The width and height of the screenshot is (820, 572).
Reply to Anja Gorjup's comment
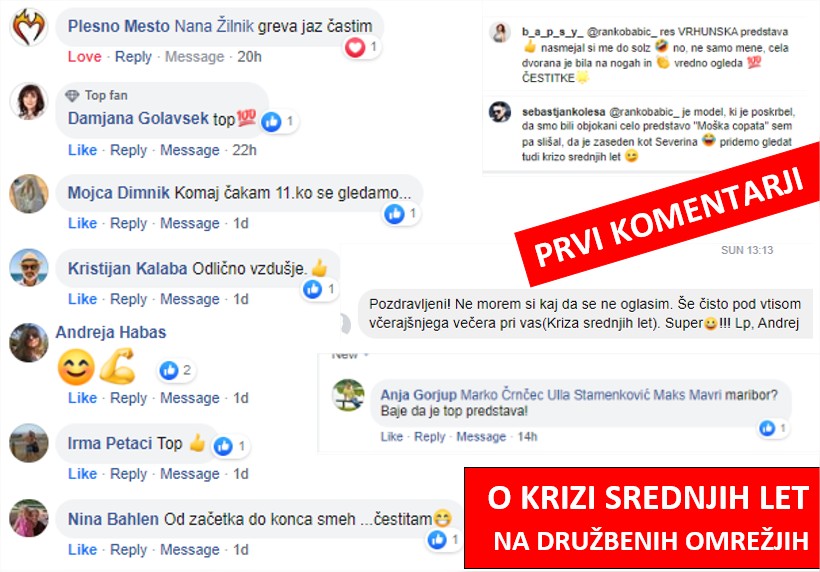(x=430, y=437)
